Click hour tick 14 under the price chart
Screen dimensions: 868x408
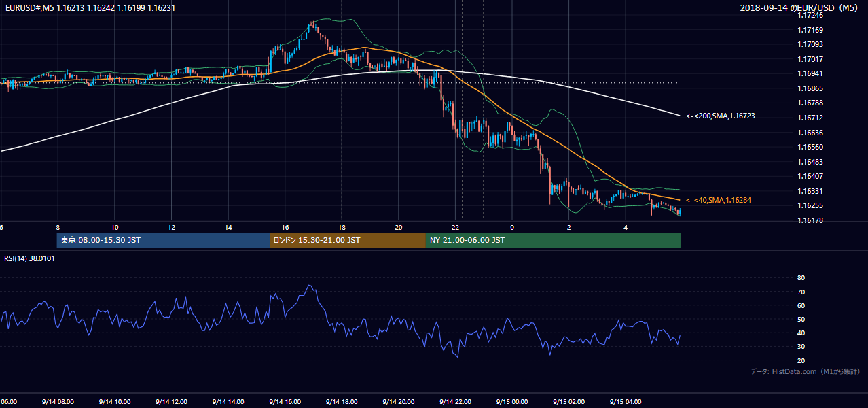[x=228, y=227]
